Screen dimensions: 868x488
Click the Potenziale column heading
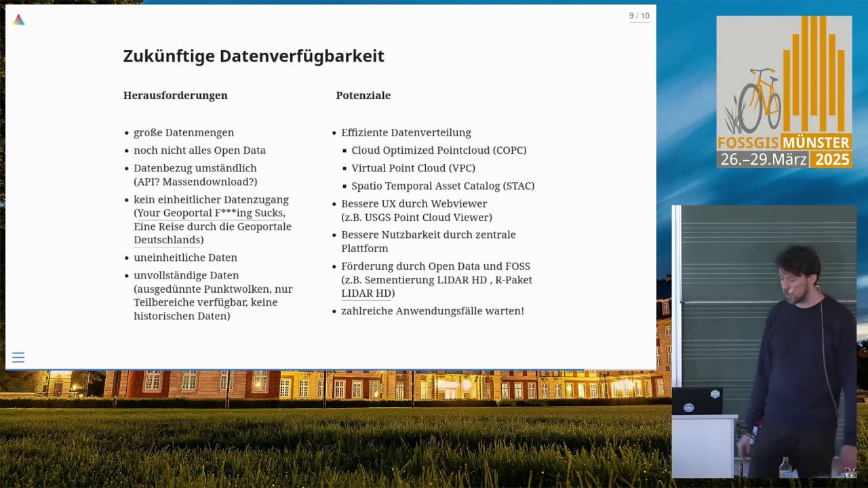[363, 96]
